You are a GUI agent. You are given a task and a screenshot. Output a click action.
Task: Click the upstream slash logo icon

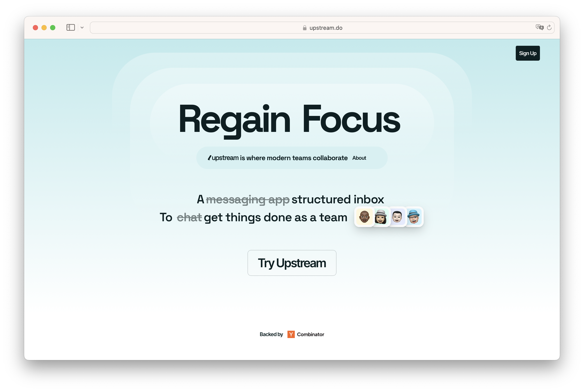[209, 158]
